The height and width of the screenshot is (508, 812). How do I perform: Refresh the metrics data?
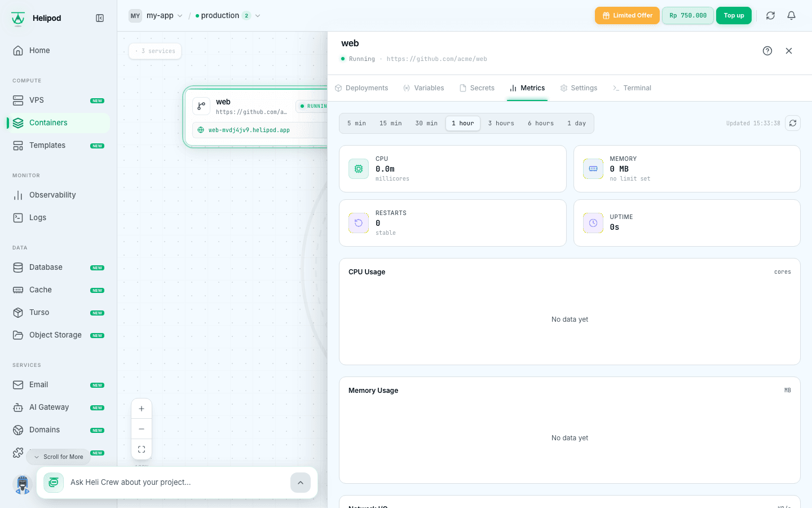(x=793, y=123)
